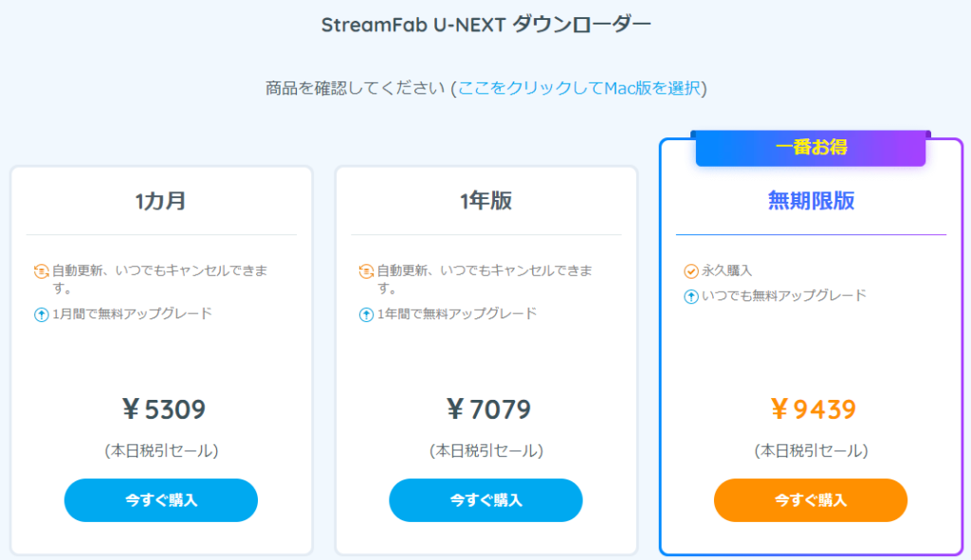
Task: Click the ¥5309 price
Action: (x=163, y=409)
